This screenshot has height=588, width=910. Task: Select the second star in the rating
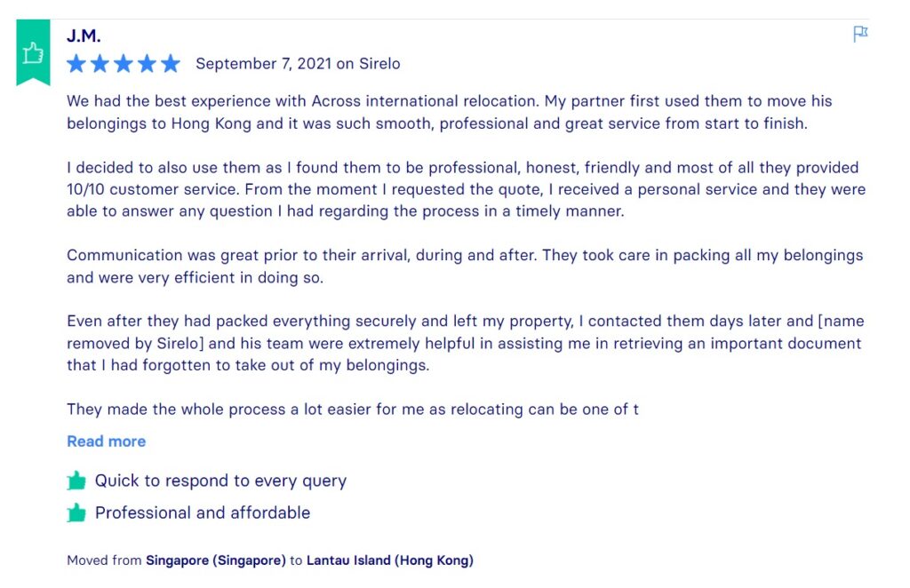pyautogui.click(x=101, y=63)
